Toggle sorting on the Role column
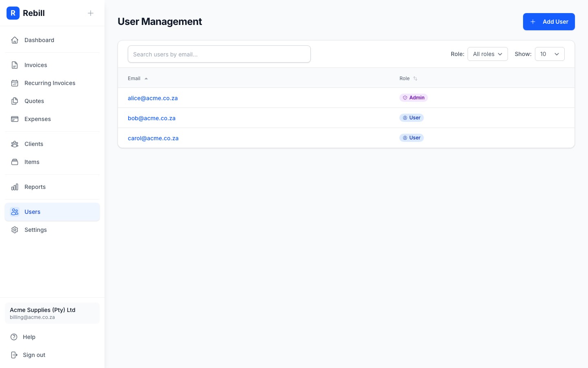 (408, 78)
